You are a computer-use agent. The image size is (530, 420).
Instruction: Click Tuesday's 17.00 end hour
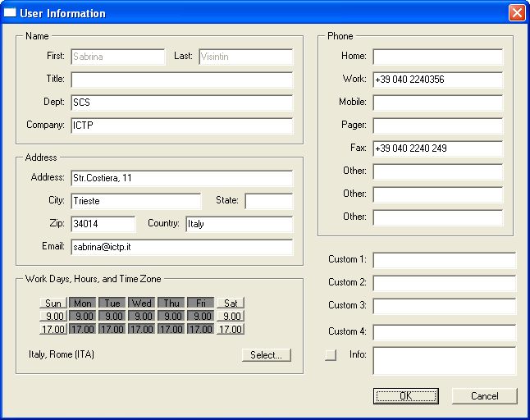[112, 329]
